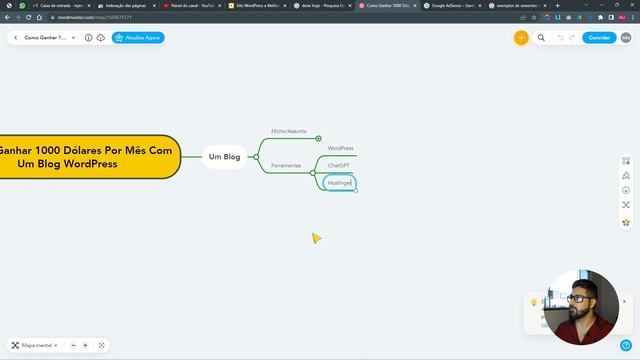Click the Atualize Agora upgrade button

(138, 38)
